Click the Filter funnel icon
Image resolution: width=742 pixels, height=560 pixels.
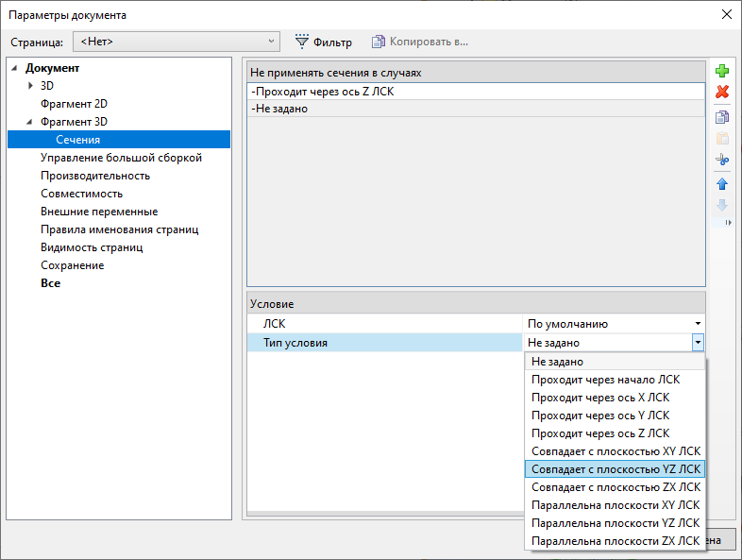click(302, 42)
